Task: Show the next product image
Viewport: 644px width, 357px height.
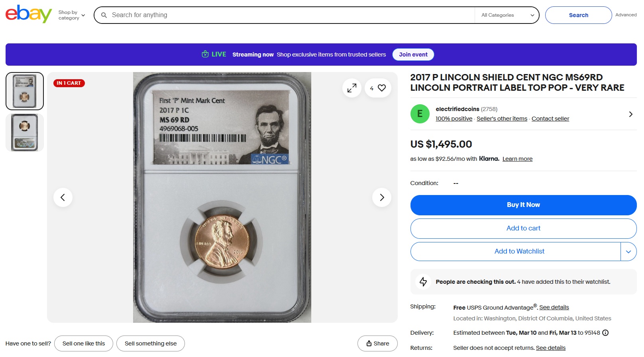Action: [382, 197]
